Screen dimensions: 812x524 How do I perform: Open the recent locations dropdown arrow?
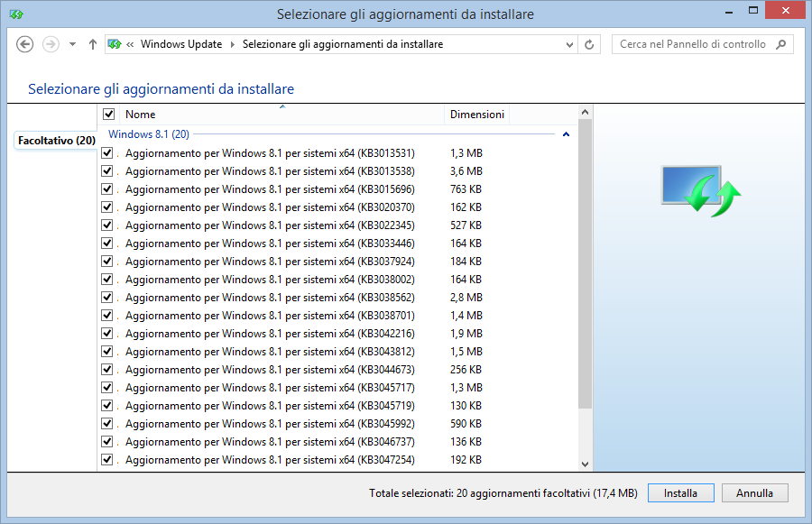[72, 44]
